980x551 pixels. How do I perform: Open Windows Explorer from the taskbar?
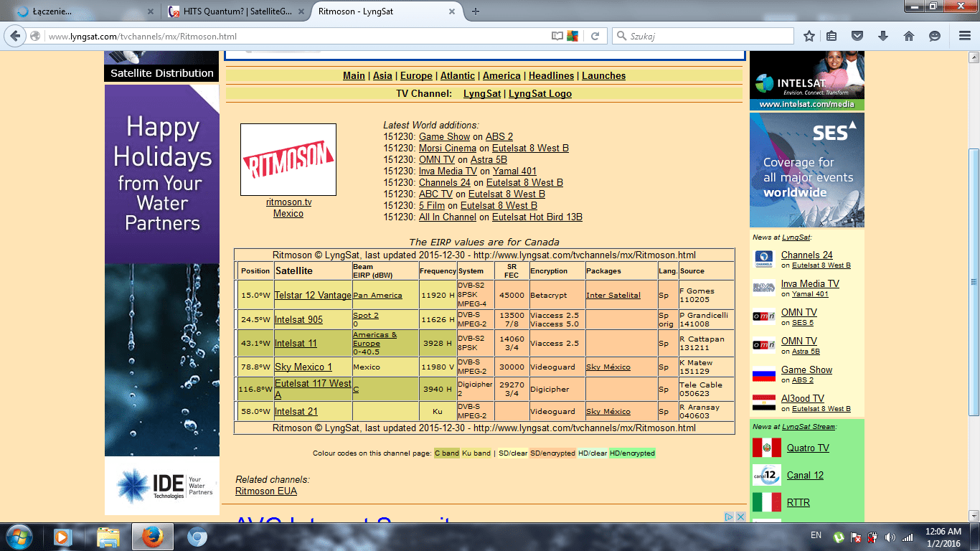[x=108, y=537]
